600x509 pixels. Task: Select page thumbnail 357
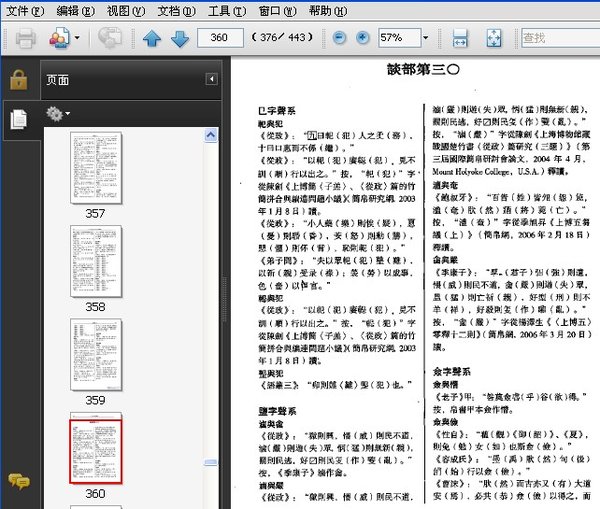(x=96, y=168)
